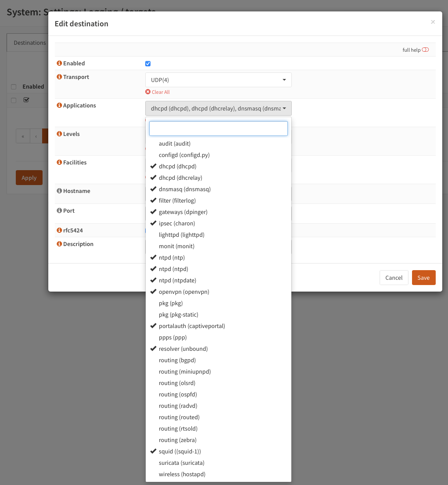Click the info icon beside Hostname
Screen dimensions: 448x485
tap(59, 190)
